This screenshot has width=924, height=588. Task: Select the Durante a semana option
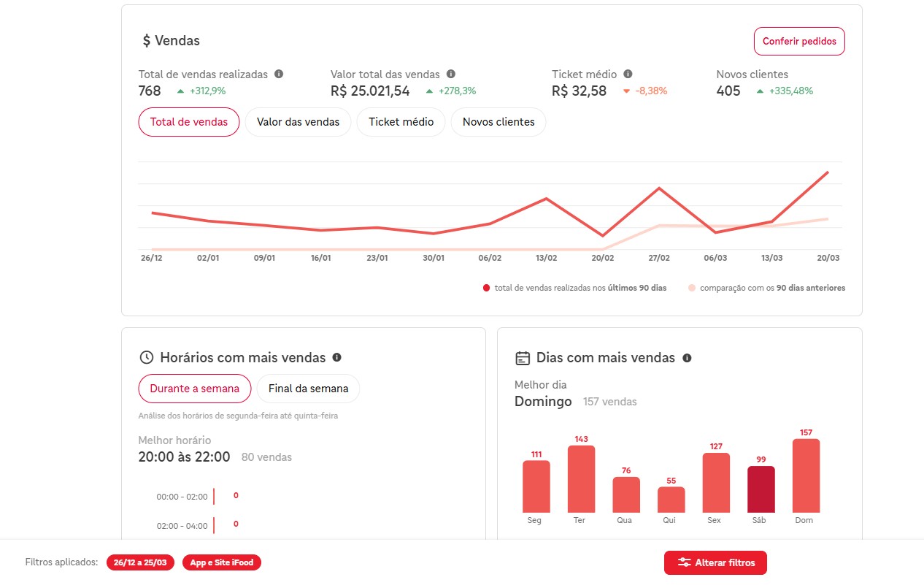point(194,389)
